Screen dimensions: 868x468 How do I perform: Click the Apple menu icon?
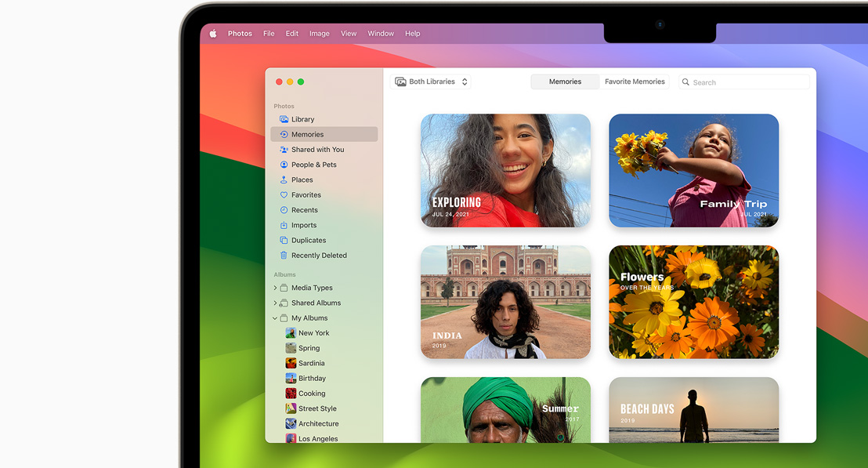tap(212, 33)
